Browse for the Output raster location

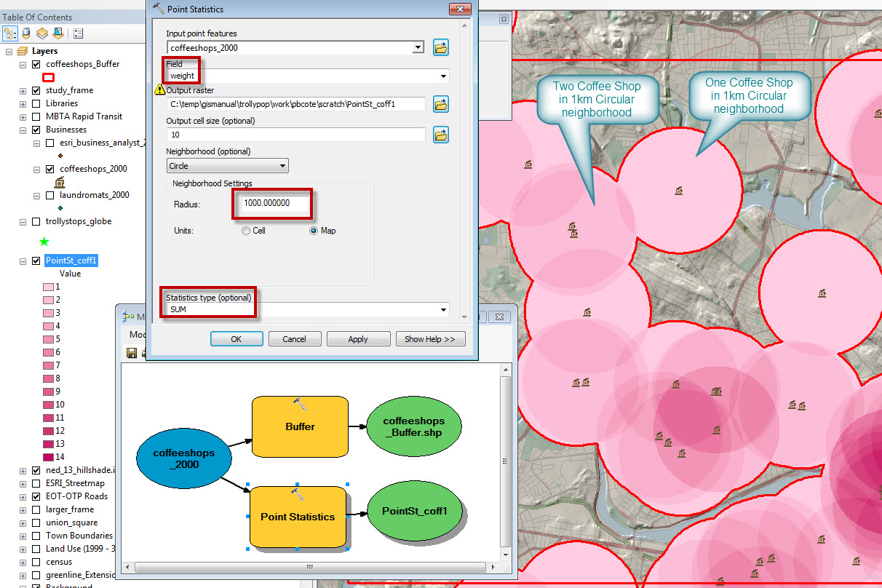click(x=441, y=103)
